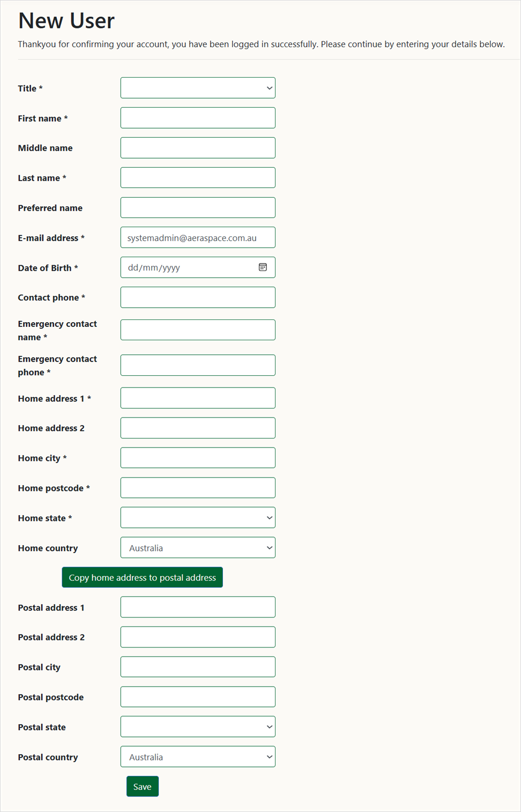The width and height of the screenshot is (521, 812).
Task: Open the Postal country dropdown
Action: [x=198, y=757]
